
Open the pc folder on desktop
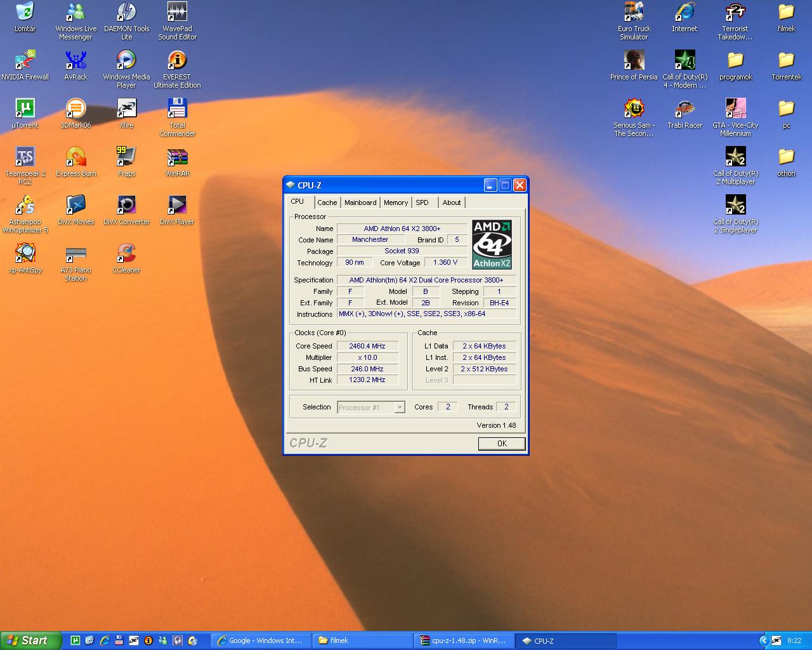pos(786,114)
